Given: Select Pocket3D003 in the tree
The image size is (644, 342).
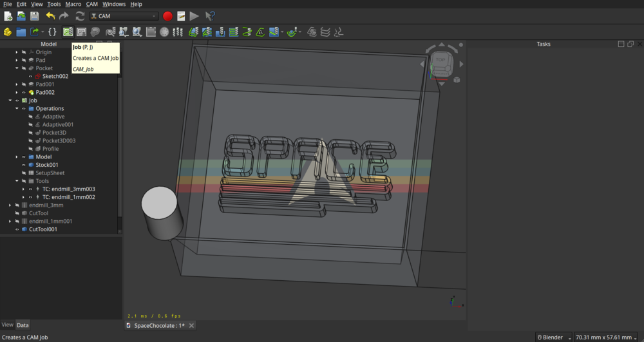Looking at the screenshot, I should (59, 141).
